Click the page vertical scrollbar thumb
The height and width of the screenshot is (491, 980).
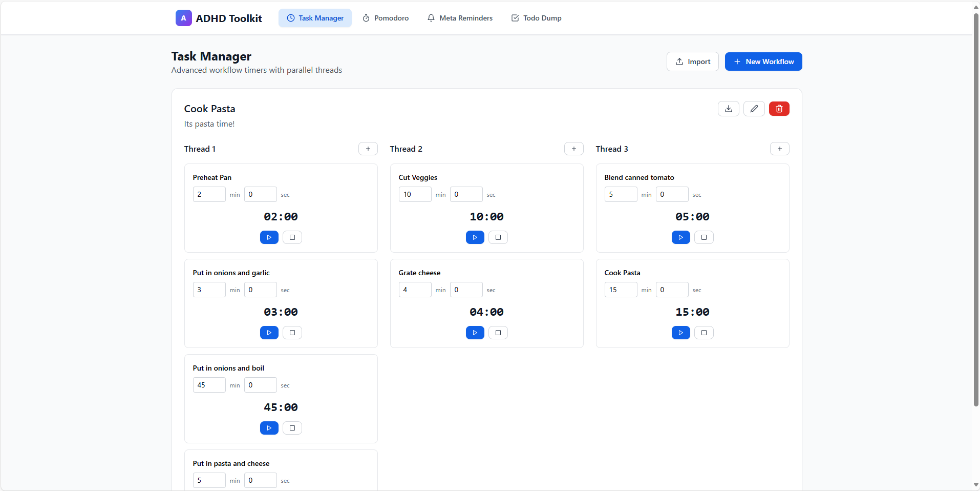976,210
